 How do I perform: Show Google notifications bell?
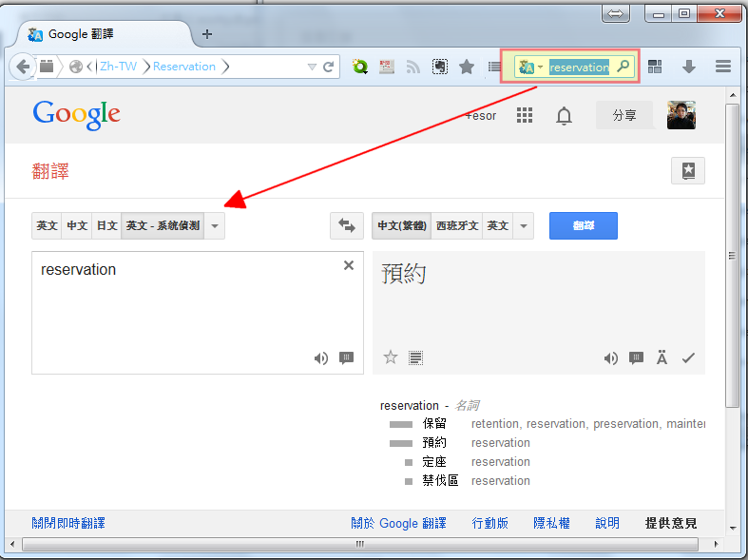[564, 115]
